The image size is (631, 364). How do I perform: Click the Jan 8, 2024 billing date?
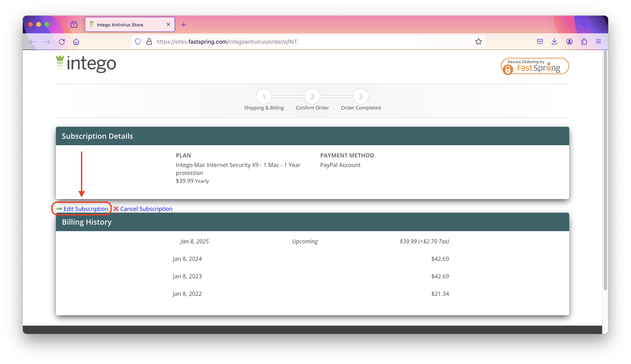click(x=187, y=259)
